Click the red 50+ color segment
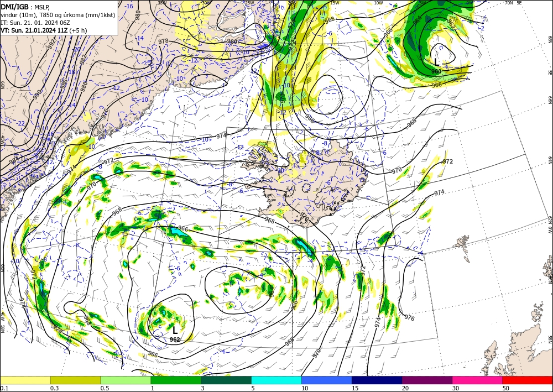553x392 pixels. tap(528, 380)
